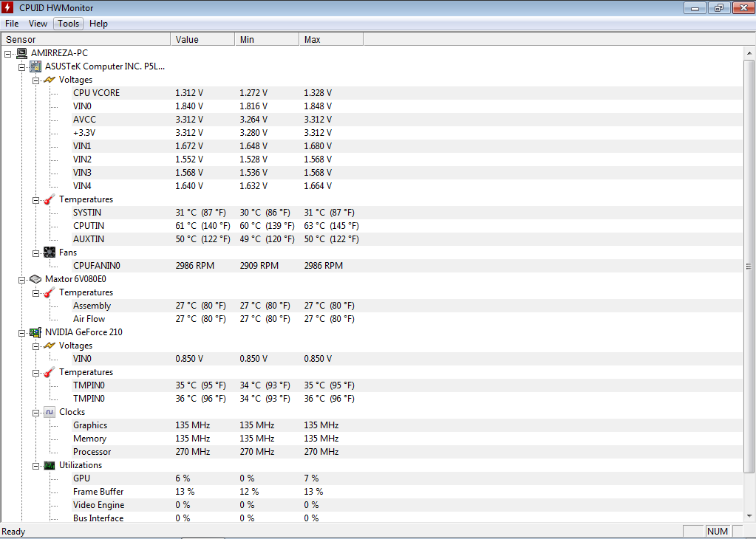Click the Ready status text
The image size is (756, 539).
coord(13,532)
